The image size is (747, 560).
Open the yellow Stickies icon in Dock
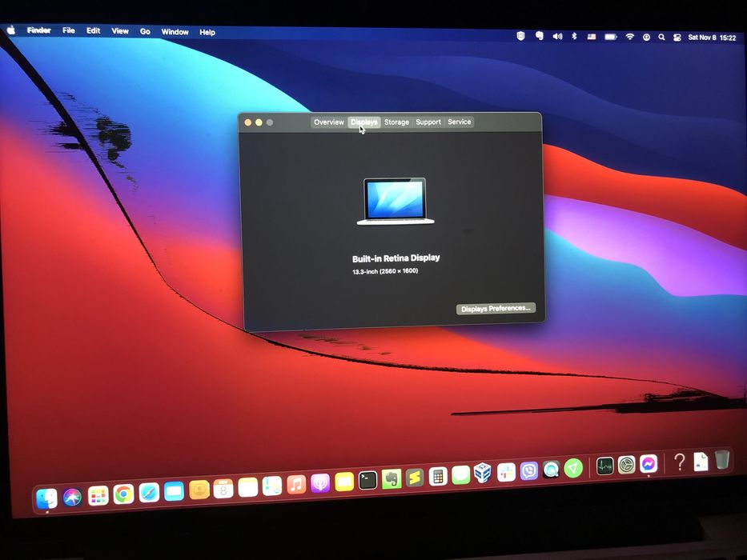[344, 482]
